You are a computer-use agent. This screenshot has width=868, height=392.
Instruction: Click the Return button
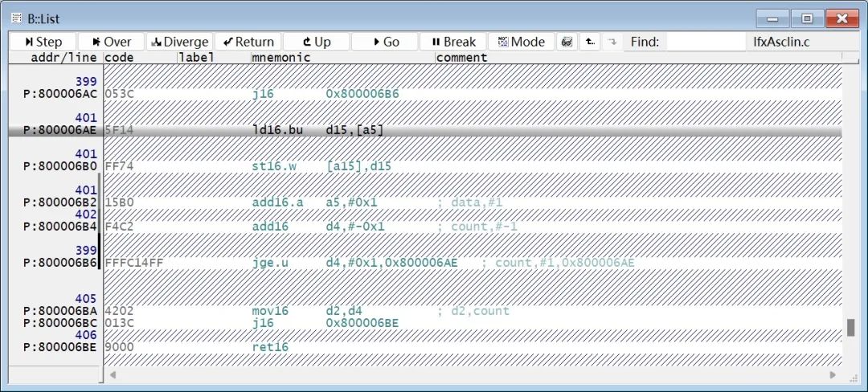(248, 42)
